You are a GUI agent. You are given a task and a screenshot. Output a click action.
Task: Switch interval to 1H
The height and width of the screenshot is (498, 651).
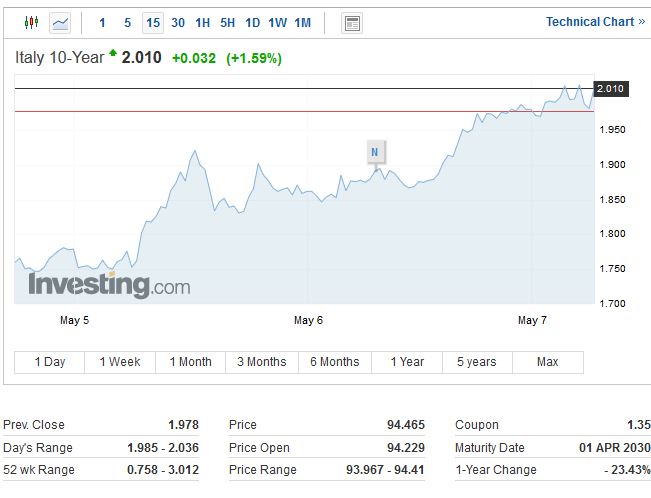(x=203, y=22)
